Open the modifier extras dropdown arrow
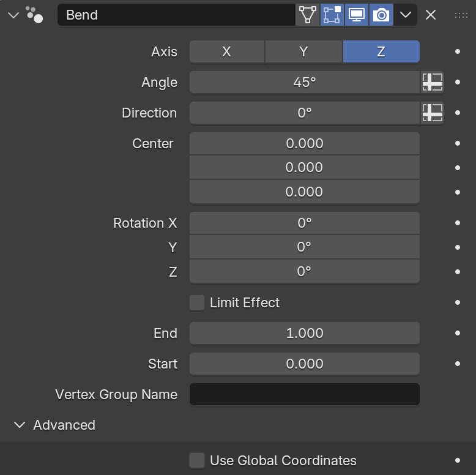The height and width of the screenshot is (475, 476). coord(405,15)
